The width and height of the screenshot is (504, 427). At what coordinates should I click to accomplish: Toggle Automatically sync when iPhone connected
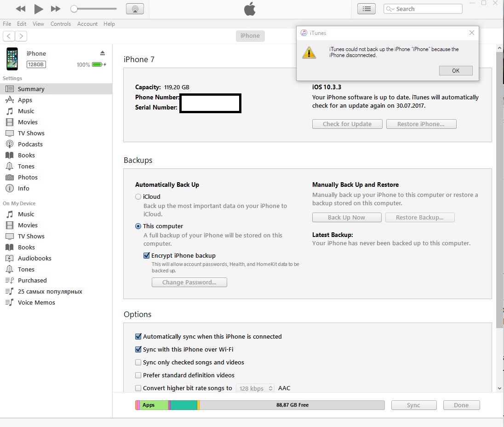coord(138,337)
